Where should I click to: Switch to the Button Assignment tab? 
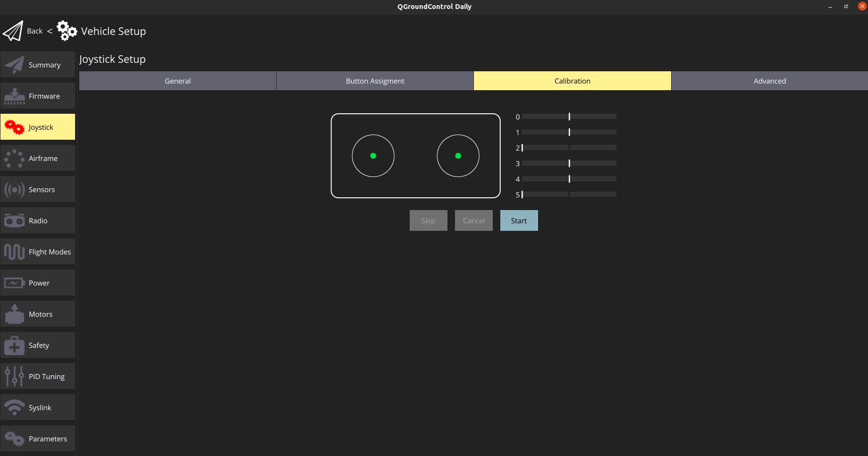[375, 80]
